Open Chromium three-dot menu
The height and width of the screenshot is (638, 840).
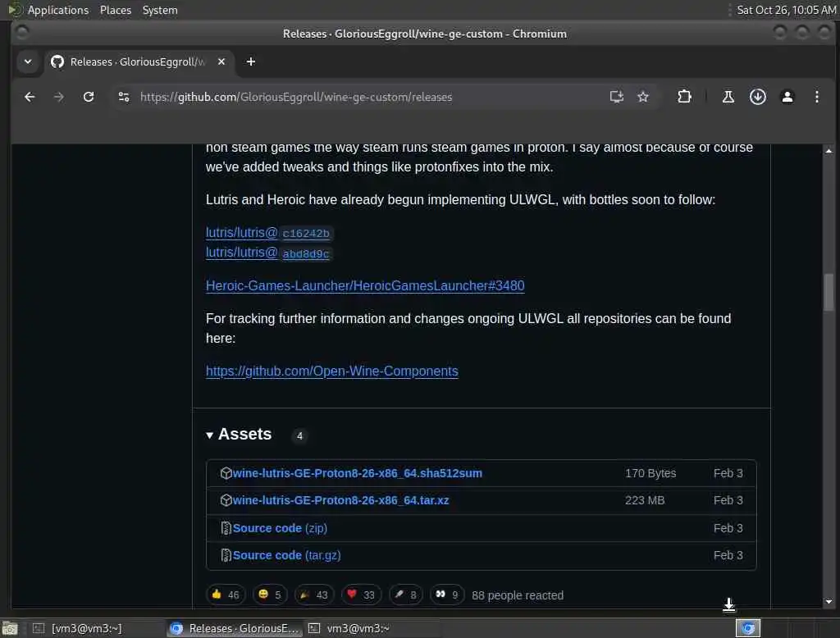pyautogui.click(x=816, y=97)
